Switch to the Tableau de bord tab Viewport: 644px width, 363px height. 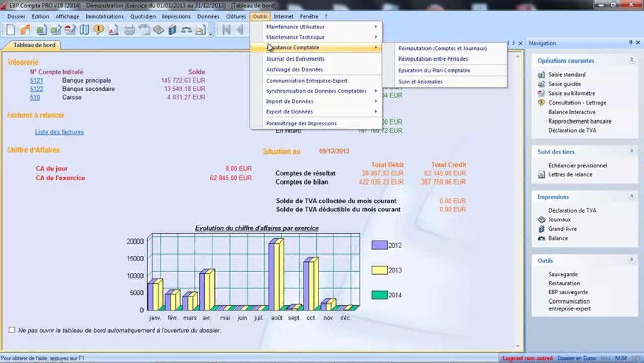pos(34,45)
